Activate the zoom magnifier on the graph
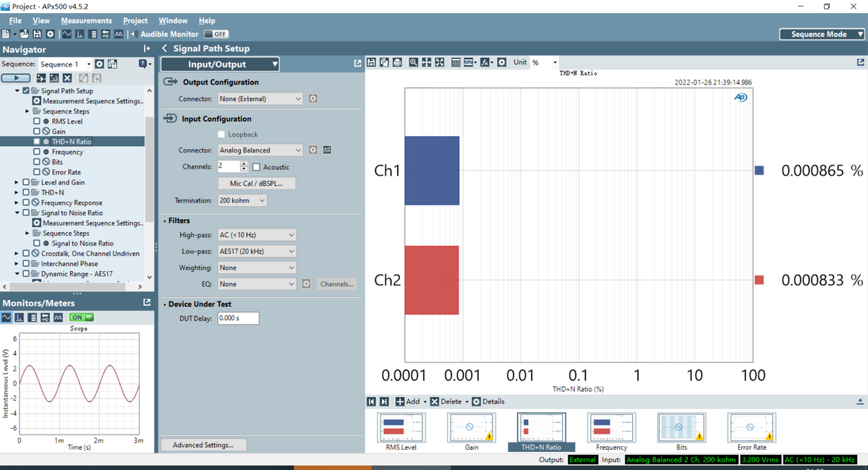Image resolution: width=868 pixels, height=470 pixels. click(414, 62)
